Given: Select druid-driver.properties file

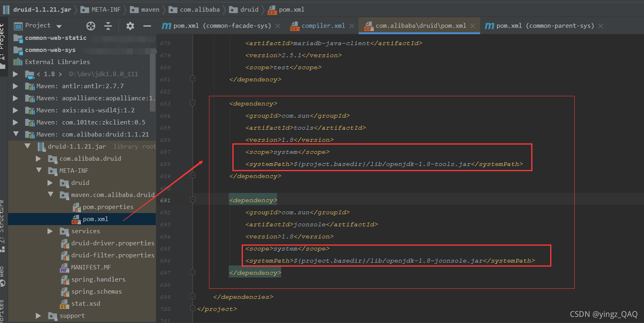Looking at the screenshot, I should coord(113,243).
